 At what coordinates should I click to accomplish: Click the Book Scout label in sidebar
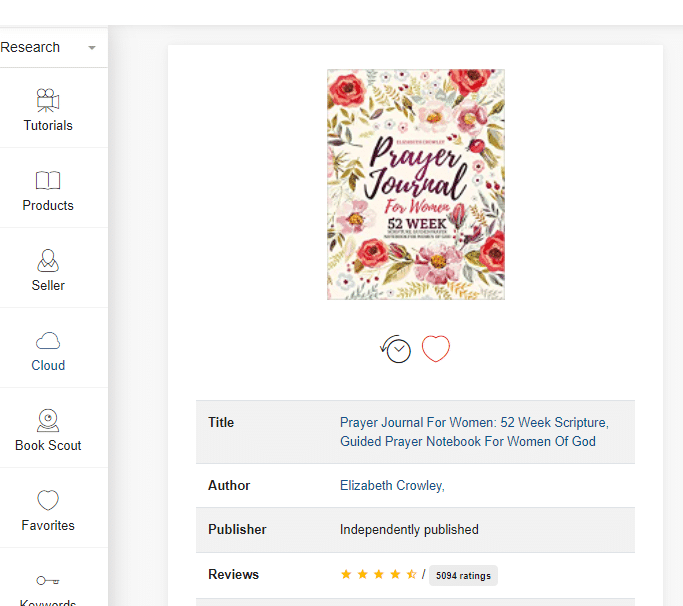(48, 445)
